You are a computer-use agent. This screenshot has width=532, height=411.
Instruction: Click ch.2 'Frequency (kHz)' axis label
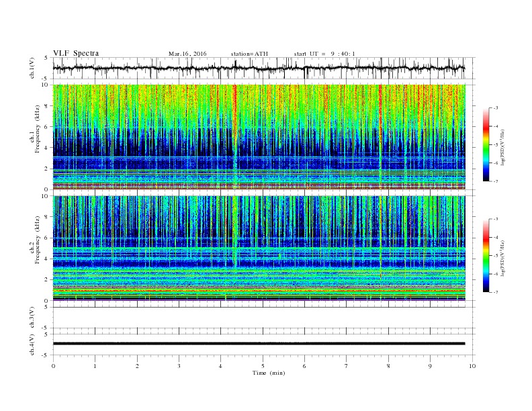coord(38,239)
